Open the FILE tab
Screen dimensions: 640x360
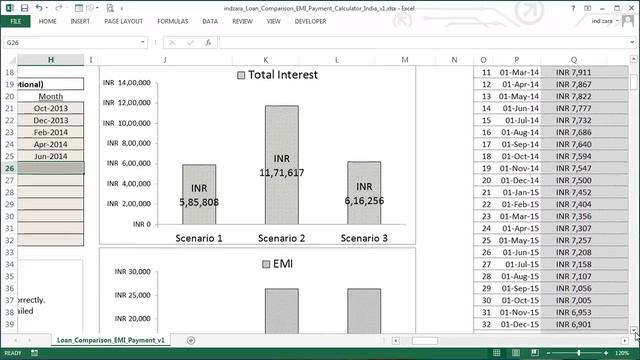tap(16, 21)
